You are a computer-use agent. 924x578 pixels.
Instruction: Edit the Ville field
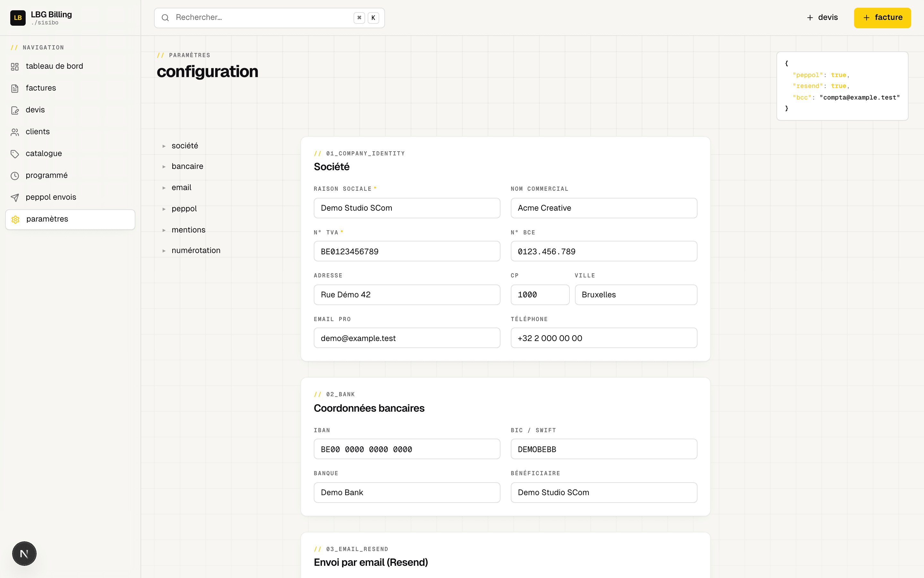636,295
